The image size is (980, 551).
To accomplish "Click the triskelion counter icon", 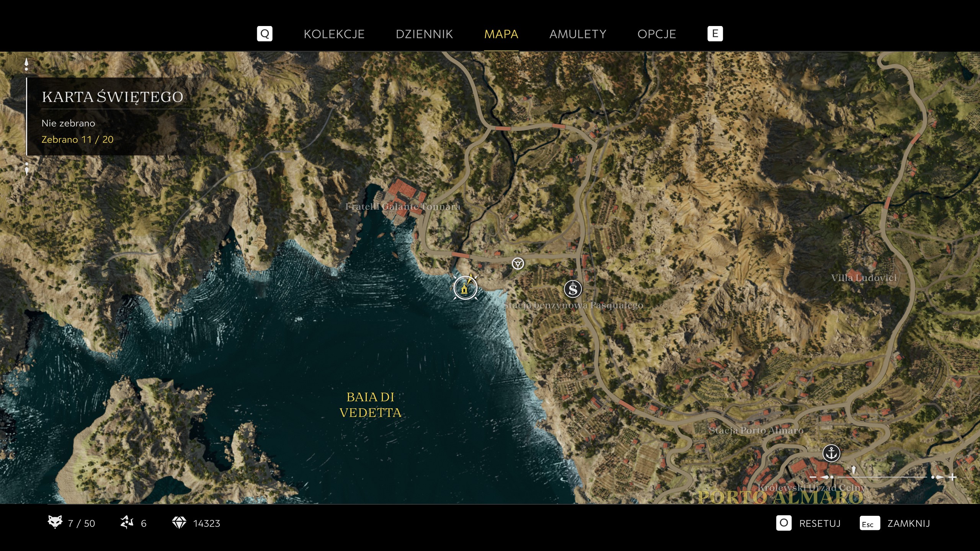I will [127, 522].
